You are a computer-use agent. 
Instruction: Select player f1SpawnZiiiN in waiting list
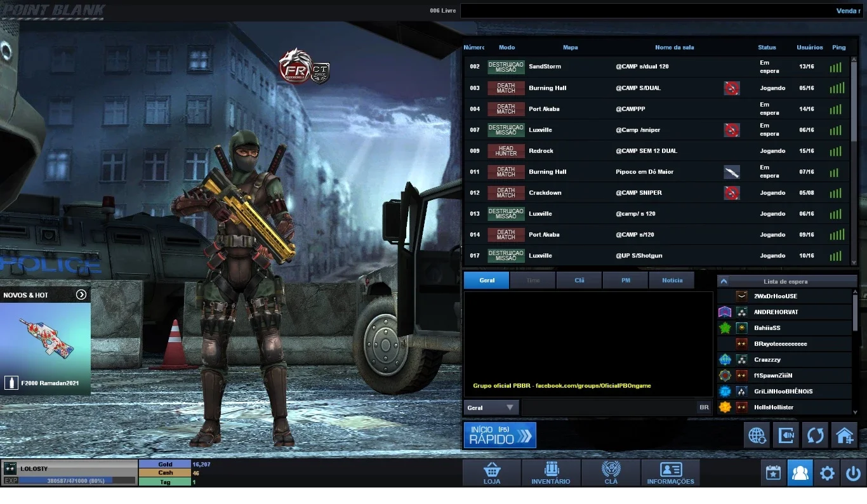[x=784, y=376]
